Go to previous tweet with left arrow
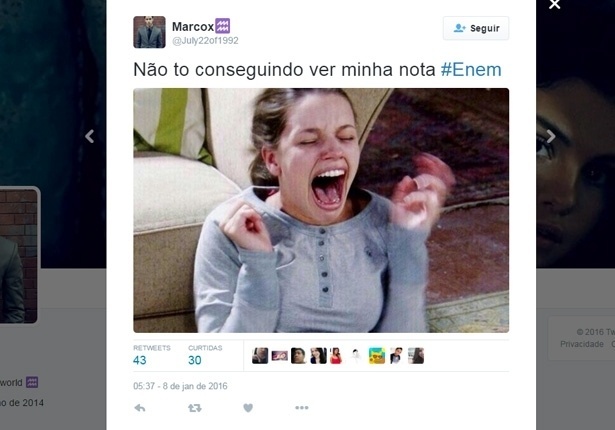 [x=89, y=136]
